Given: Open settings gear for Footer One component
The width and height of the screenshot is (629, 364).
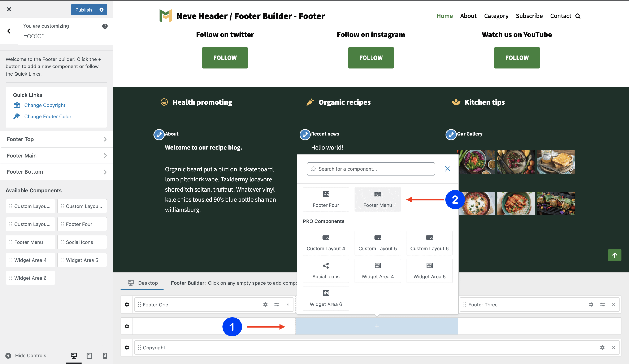Looking at the screenshot, I should [265, 304].
